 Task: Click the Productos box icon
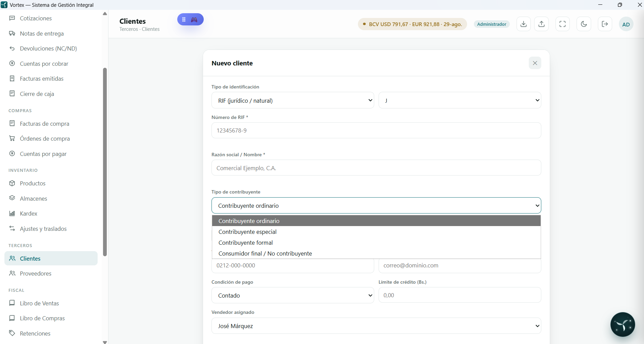point(12,183)
